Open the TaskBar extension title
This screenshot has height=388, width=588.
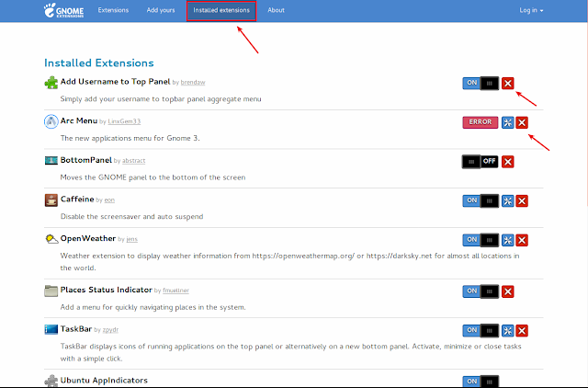click(76, 329)
